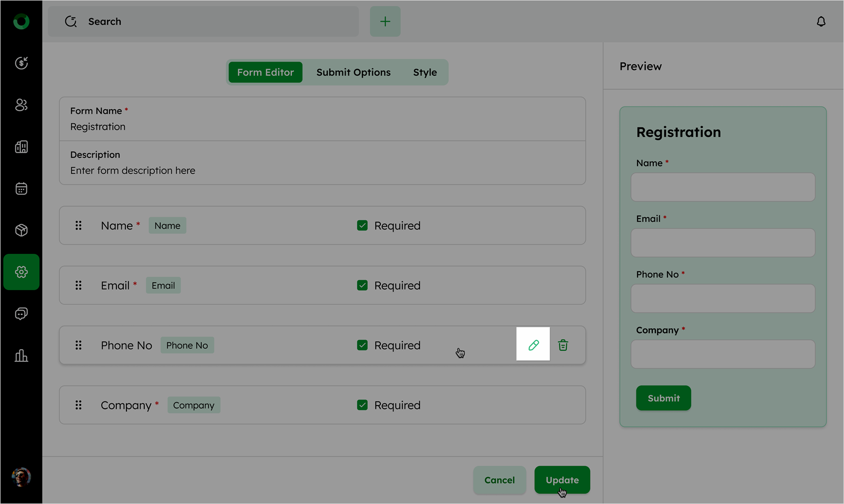Open the settings gear in sidebar
The width and height of the screenshot is (844, 504).
[x=21, y=272]
